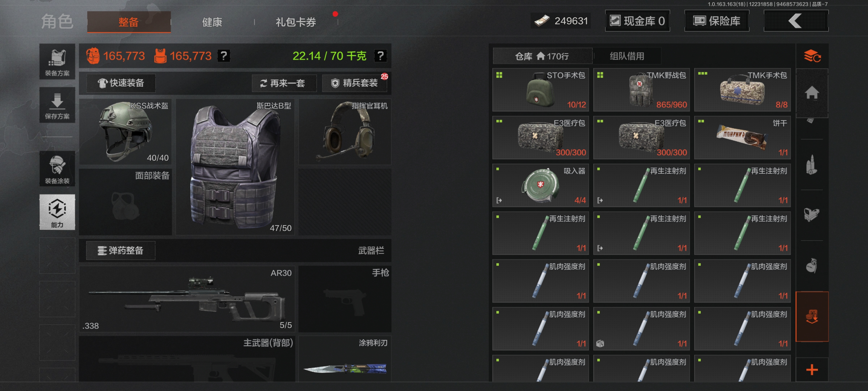Click the 快速装备 quick equip button
Image resolution: width=868 pixels, height=391 pixels.
point(121,83)
